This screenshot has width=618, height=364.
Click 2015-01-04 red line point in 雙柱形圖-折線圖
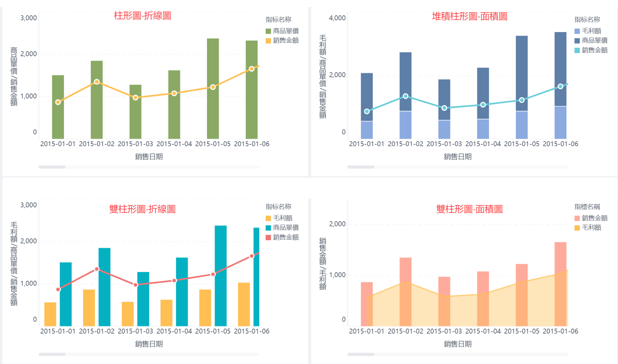tap(174, 280)
